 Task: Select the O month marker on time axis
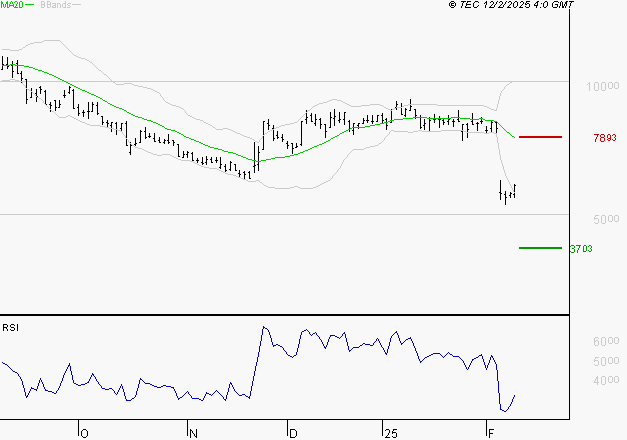click(84, 432)
